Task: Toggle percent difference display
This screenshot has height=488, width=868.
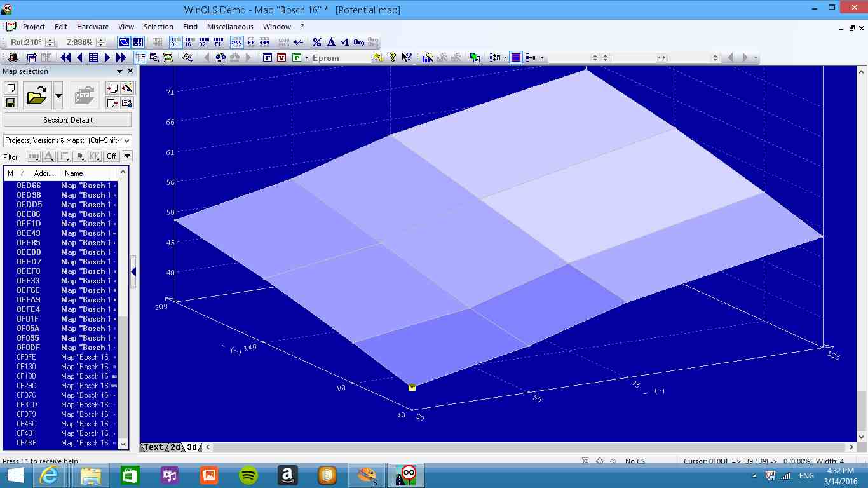Action: pos(317,43)
